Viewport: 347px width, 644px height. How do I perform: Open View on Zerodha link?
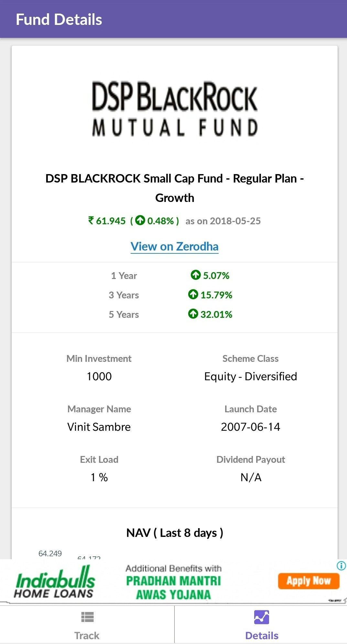[x=174, y=246]
